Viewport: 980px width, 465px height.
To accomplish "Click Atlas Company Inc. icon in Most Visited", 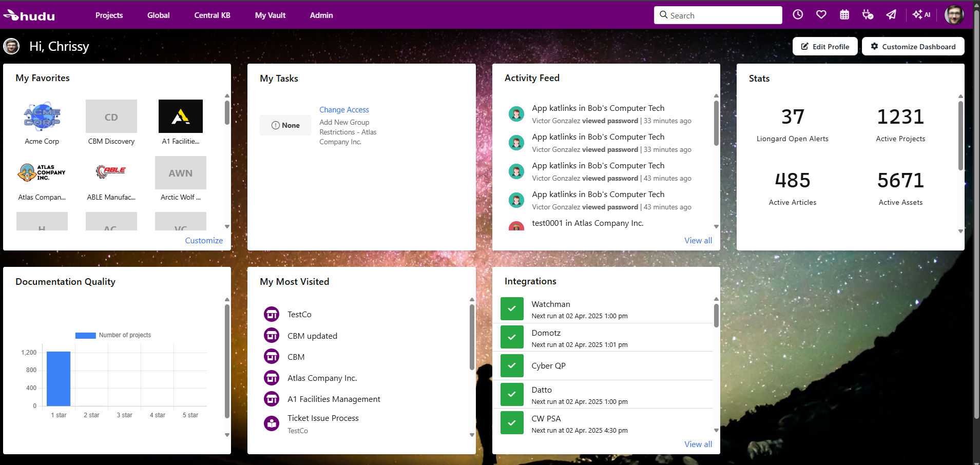I will (272, 378).
